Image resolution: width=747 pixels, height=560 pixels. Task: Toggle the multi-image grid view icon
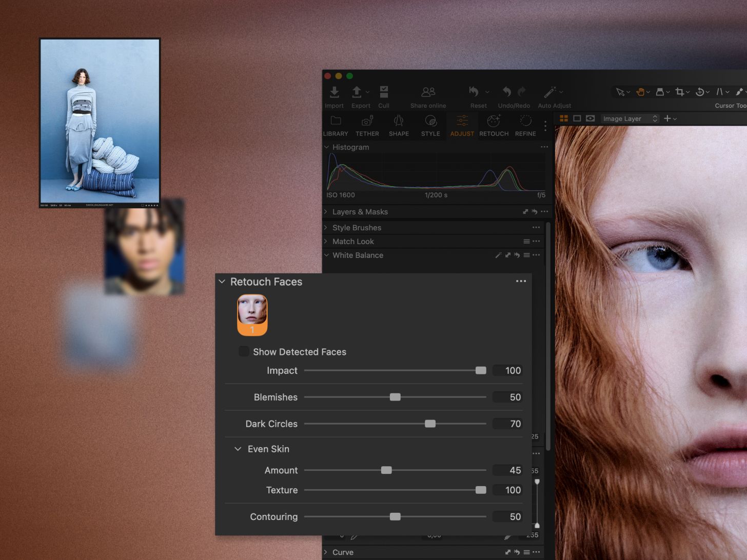564,118
